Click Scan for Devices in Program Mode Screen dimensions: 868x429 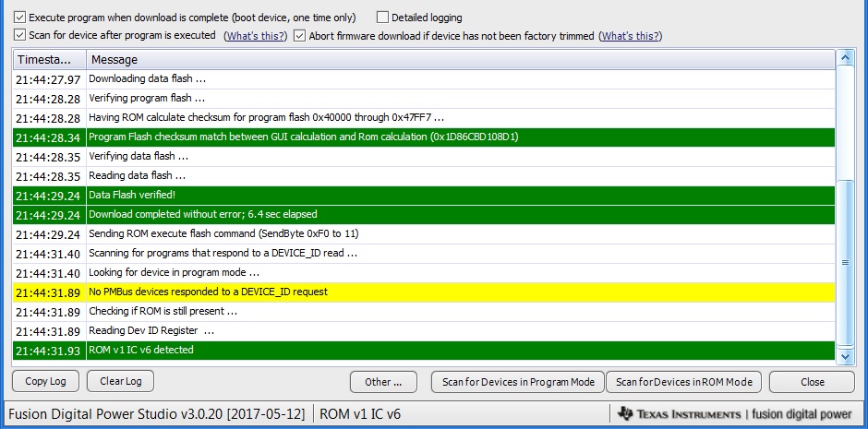[x=518, y=382]
